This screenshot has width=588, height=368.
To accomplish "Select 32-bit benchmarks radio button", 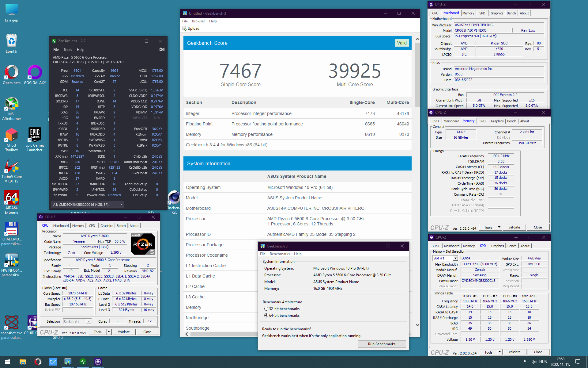I will (266, 309).
